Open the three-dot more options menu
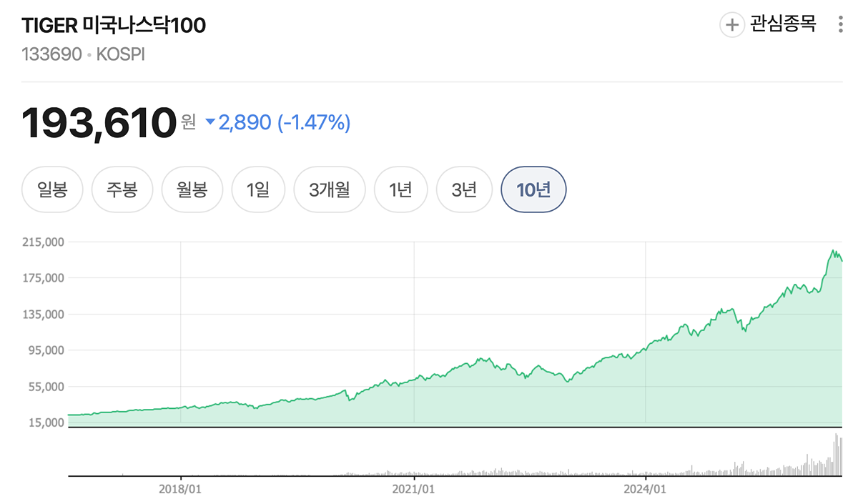The height and width of the screenshot is (504, 858). 840,25
